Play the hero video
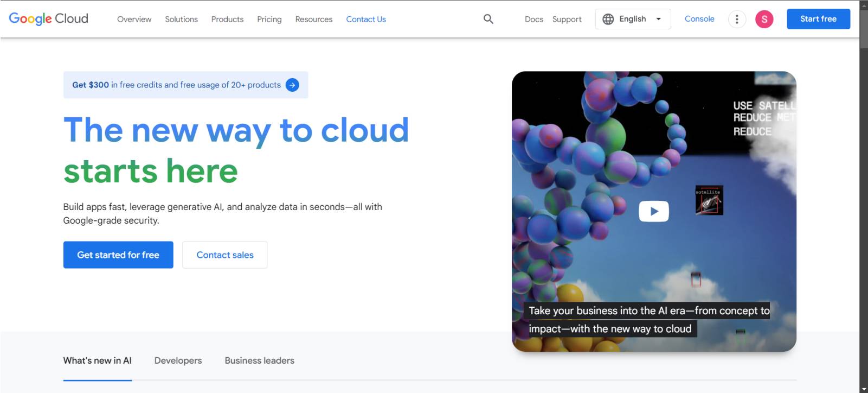Viewport: 868px width, 393px height. 653,211
